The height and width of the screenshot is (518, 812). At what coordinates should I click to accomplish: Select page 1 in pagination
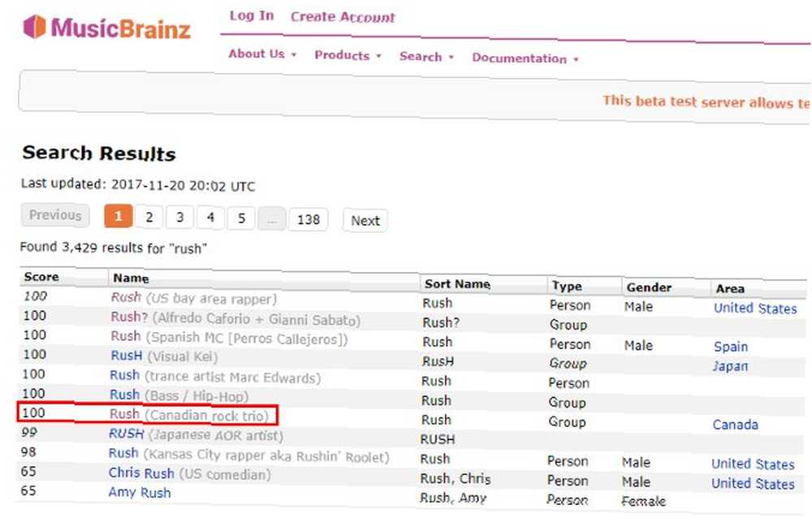pos(118,216)
